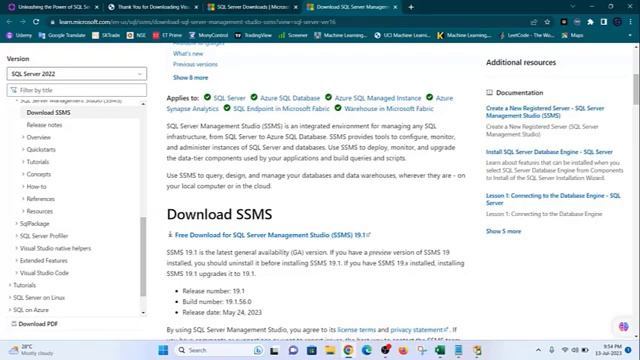Reload the page with the refresh icon
640x360 pixels.
click(36, 22)
